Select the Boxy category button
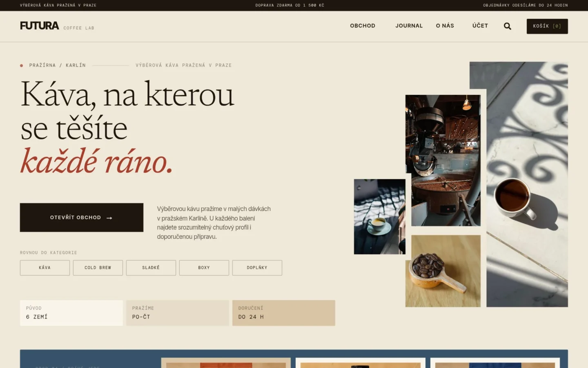The width and height of the screenshot is (588, 368). 204,268
